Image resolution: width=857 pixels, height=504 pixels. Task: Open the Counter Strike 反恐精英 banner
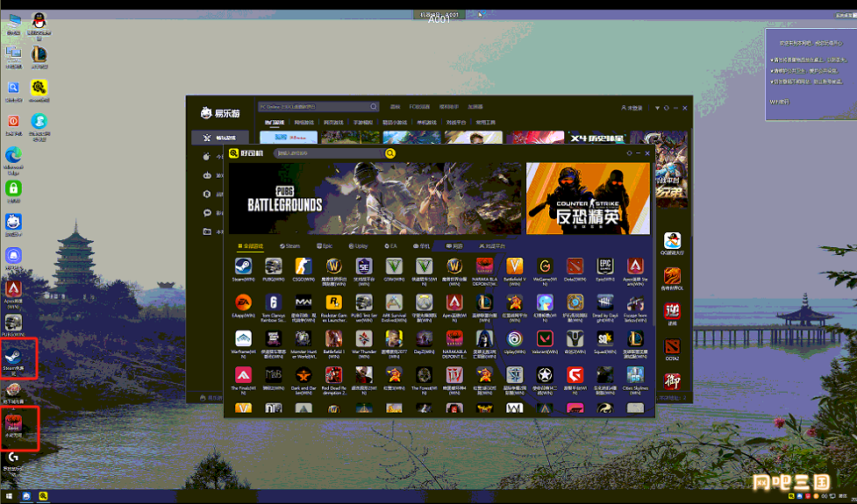[588, 198]
